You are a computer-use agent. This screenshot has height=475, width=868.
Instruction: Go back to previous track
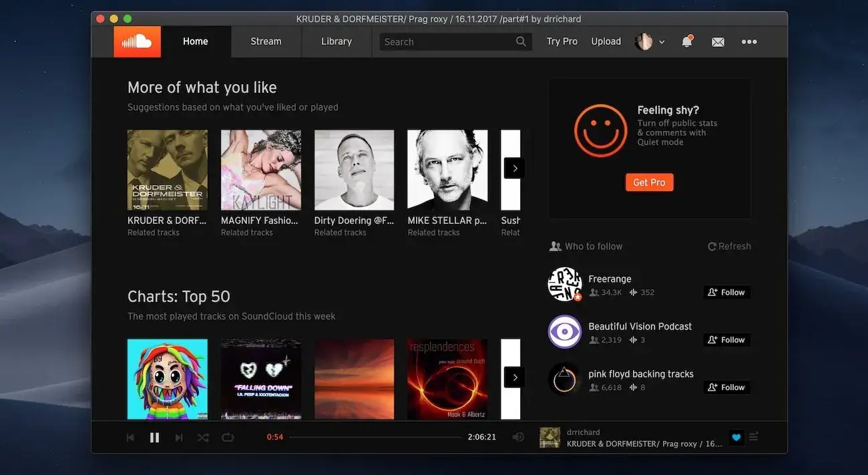point(130,438)
